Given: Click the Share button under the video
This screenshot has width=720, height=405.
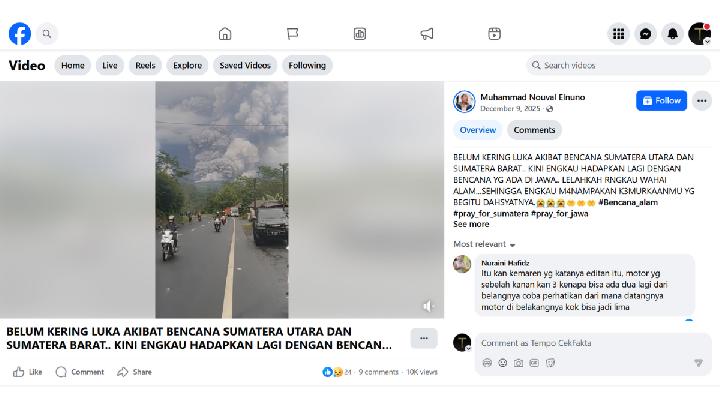Looking at the screenshot, I should [134, 372].
